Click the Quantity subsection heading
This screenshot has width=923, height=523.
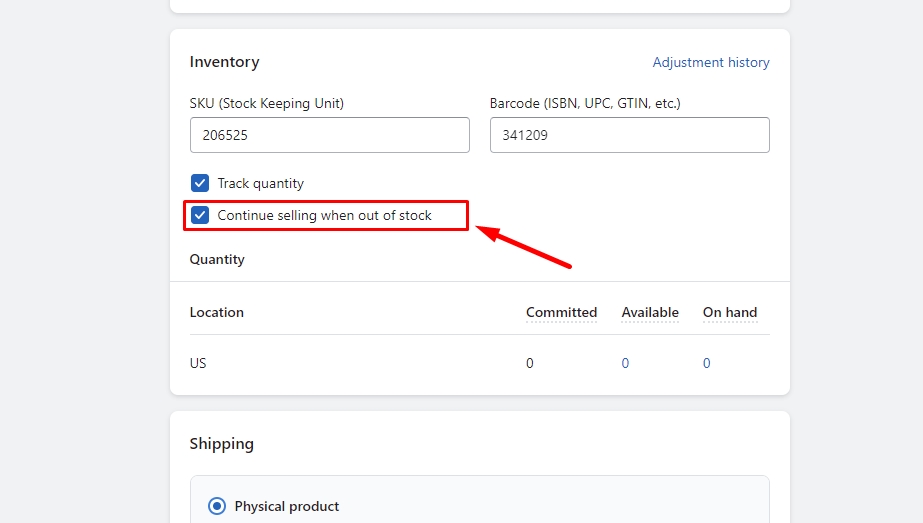(217, 259)
